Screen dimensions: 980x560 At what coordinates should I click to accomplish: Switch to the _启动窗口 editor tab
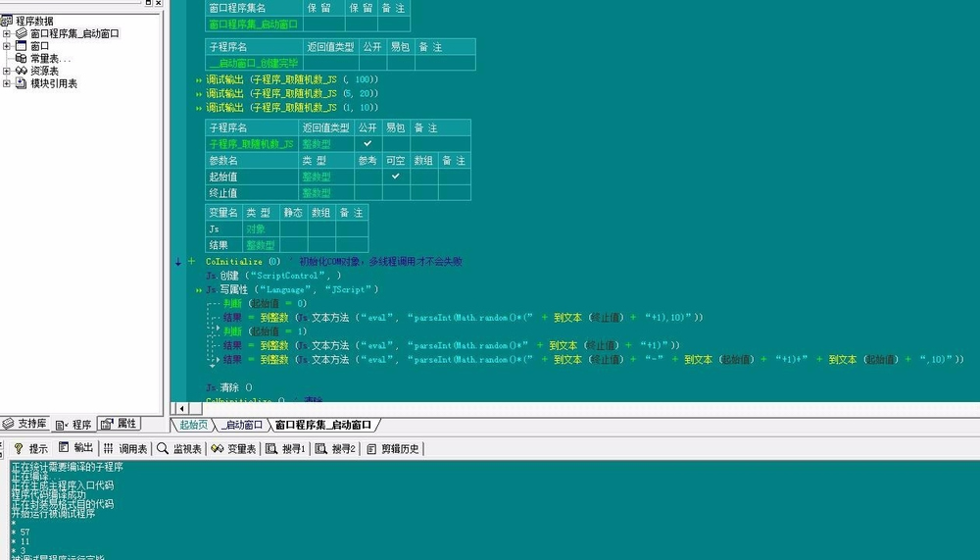[242, 425]
